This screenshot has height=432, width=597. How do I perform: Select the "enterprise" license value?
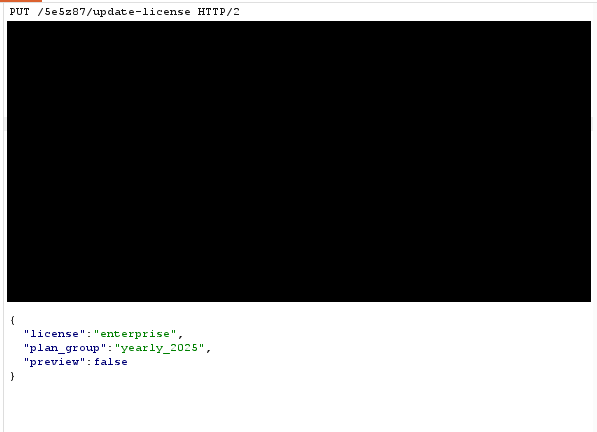click(135, 334)
